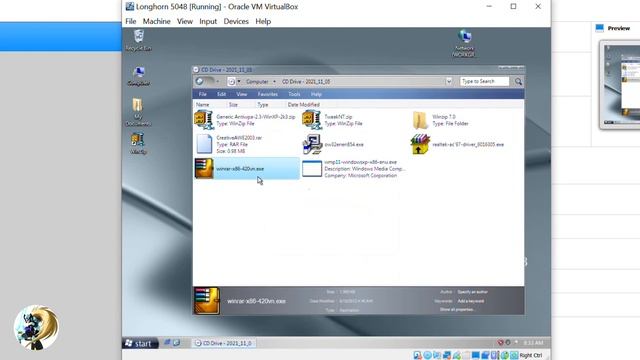The width and height of the screenshot is (640, 360).
Task: Select the CreativeAWE2003.rar file icon
Action: 204,144
